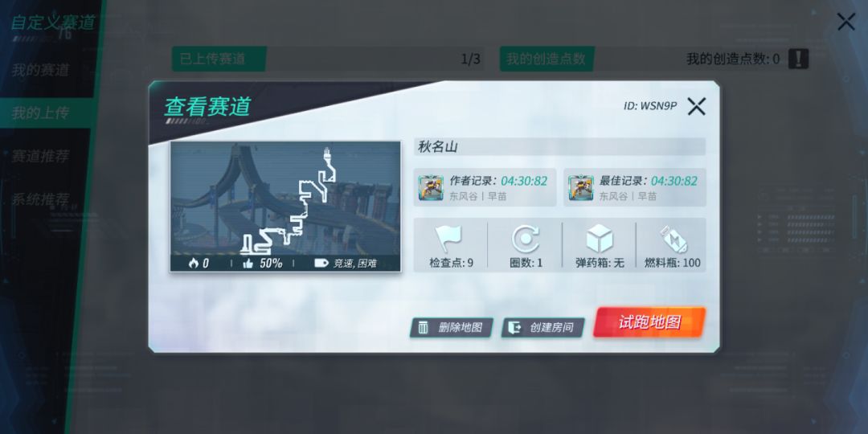Click the best record robot avatar

(x=580, y=188)
